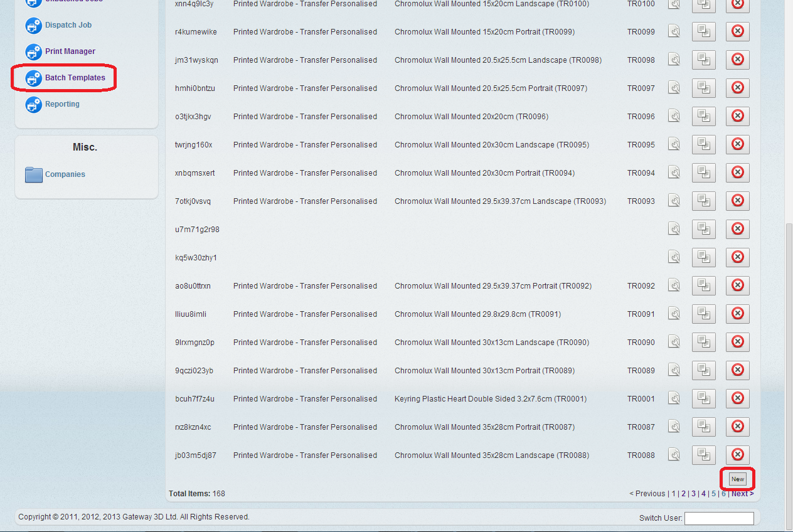793x532 pixels.
Task: Select template ID hmhi0bntzu
Action: (x=195, y=88)
